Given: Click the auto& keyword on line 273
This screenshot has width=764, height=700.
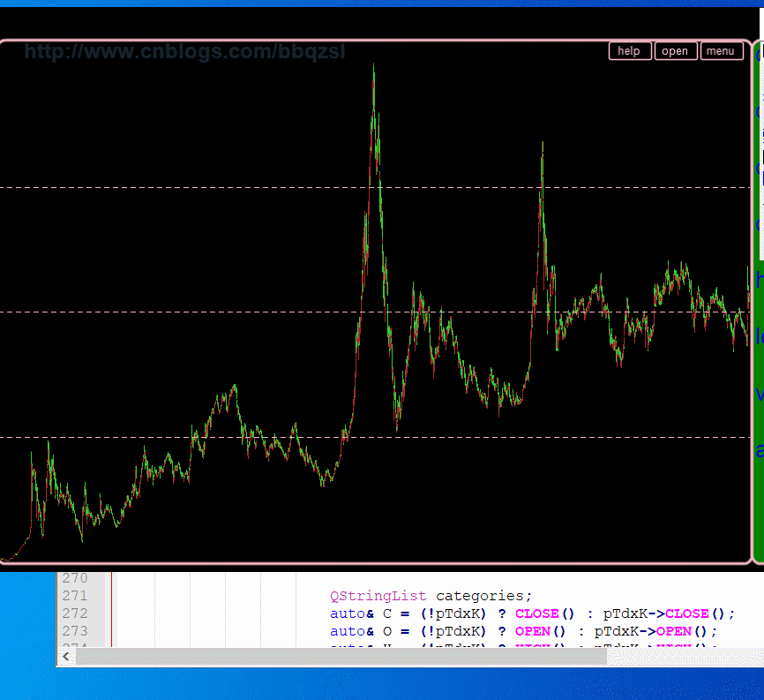Looking at the screenshot, I should click(x=352, y=631).
